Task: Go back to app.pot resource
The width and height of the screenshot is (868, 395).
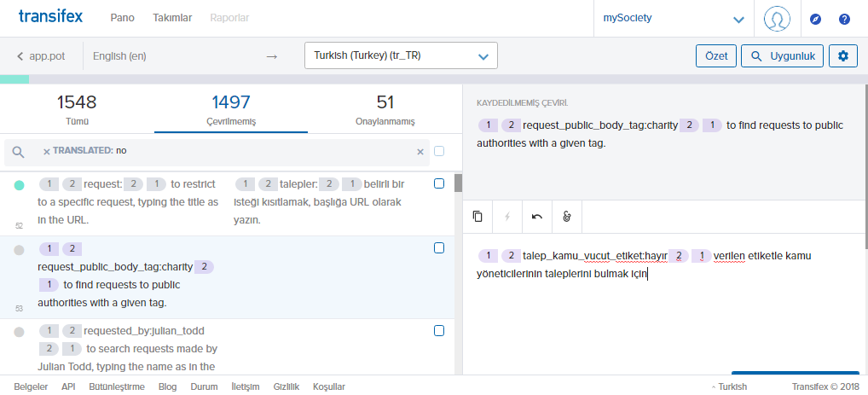Action: point(40,56)
